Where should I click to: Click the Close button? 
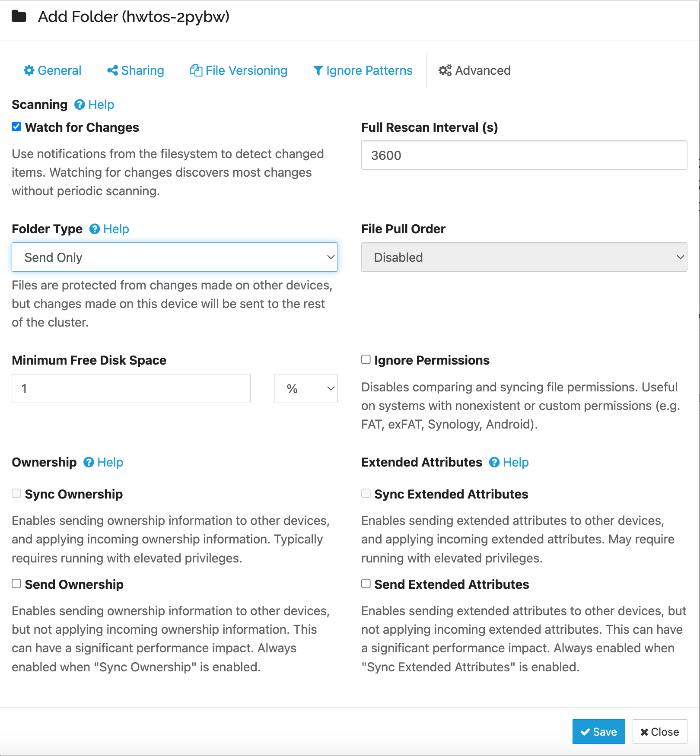[x=659, y=732]
